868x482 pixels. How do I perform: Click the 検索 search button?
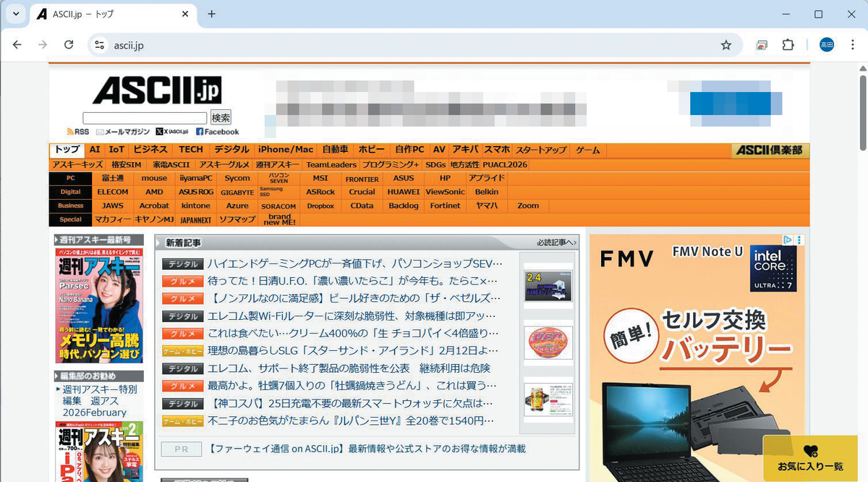(x=221, y=117)
